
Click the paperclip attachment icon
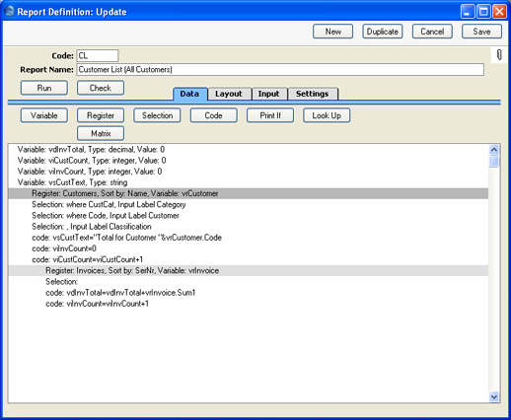tap(499, 54)
